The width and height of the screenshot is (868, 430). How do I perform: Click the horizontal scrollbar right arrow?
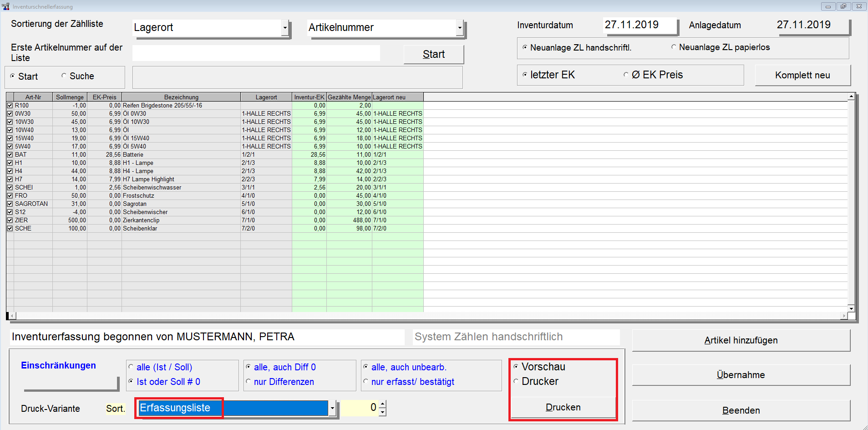tap(844, 316)
